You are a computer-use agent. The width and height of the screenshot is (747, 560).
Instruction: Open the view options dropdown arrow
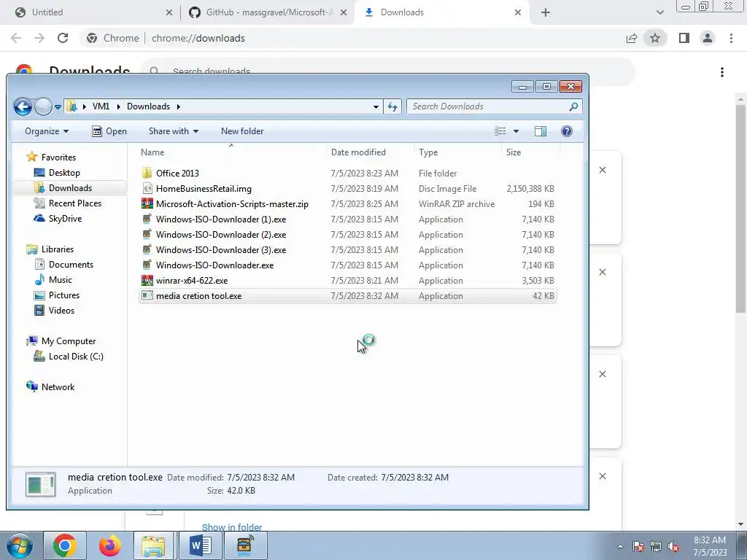[516, 131]
